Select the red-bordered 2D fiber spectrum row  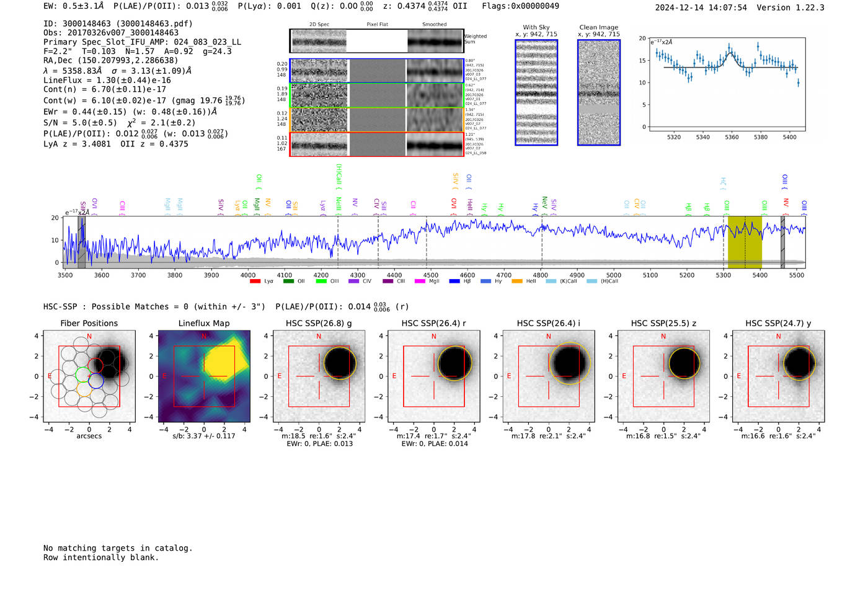376,144
